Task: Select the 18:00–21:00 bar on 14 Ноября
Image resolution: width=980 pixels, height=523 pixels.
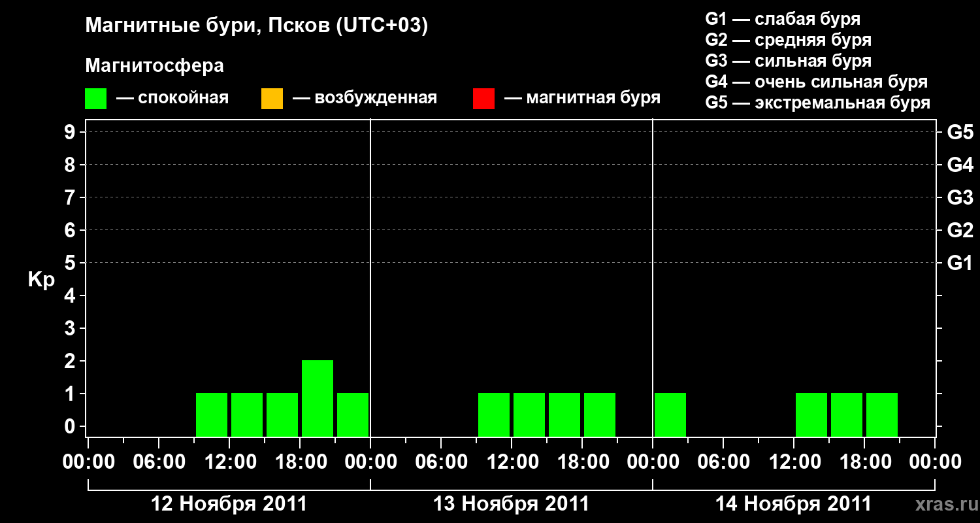Action: (x=882, y=414)
